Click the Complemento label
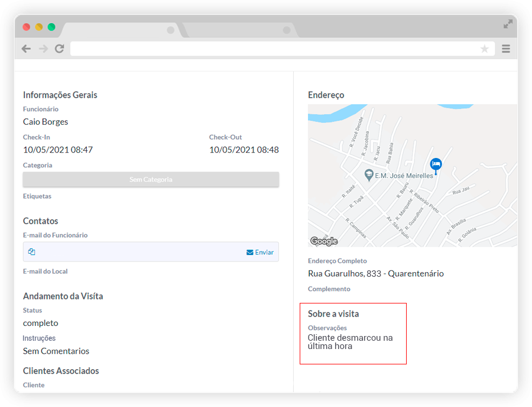The width and height of the screenshot is (532, 407). pyautogui.click(x=329, y=289)
